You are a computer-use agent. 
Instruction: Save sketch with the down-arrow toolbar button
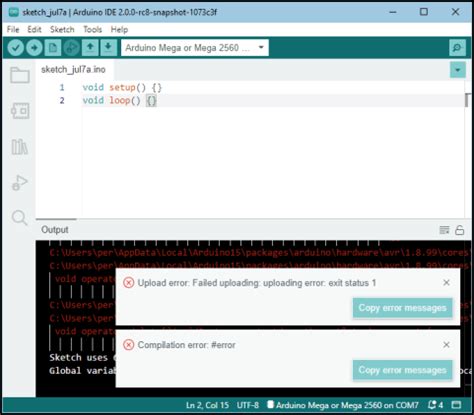point(108,48)
